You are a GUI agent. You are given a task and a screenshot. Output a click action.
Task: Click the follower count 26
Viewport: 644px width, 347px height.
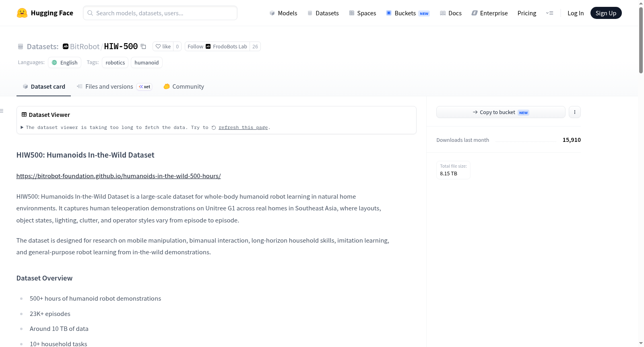pos(255,46)
